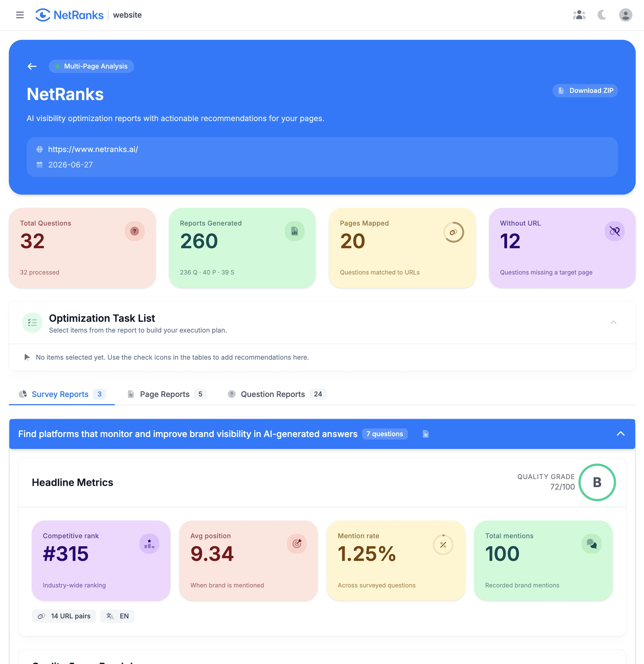Open the survey report document icon
Viewport: 644px width, 664px height.
426,434
